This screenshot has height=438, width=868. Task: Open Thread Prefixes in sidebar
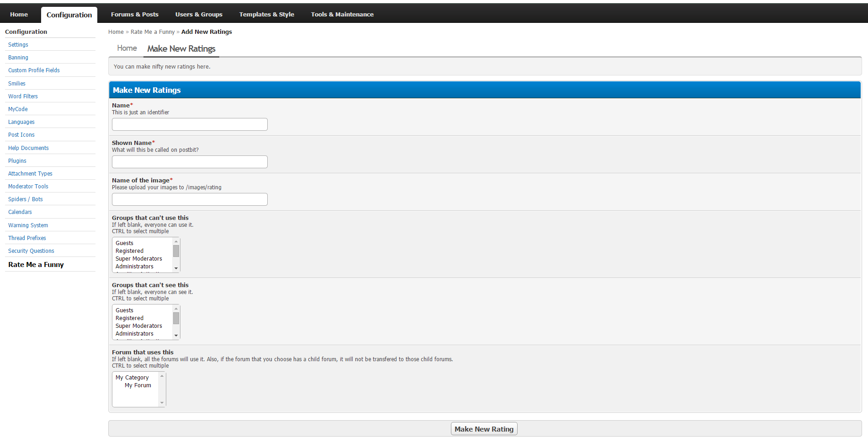pos(27,238)
